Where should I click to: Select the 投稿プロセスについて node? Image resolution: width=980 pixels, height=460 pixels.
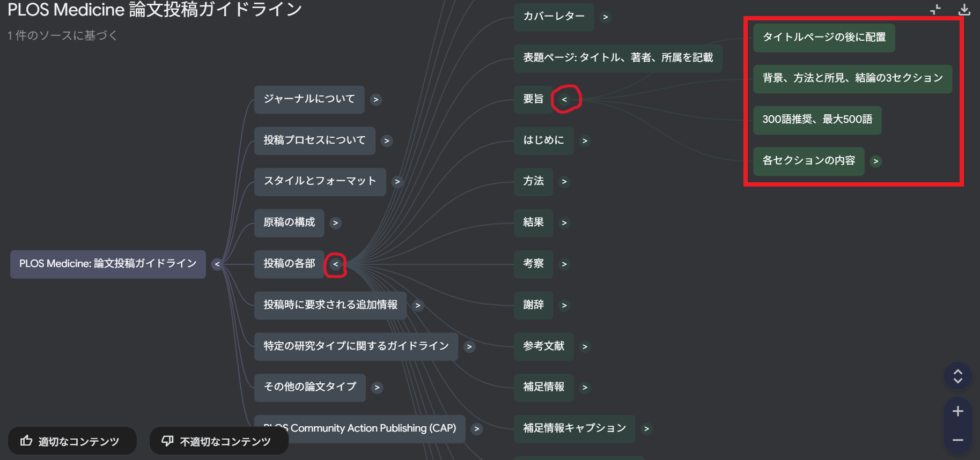[315, 140]
